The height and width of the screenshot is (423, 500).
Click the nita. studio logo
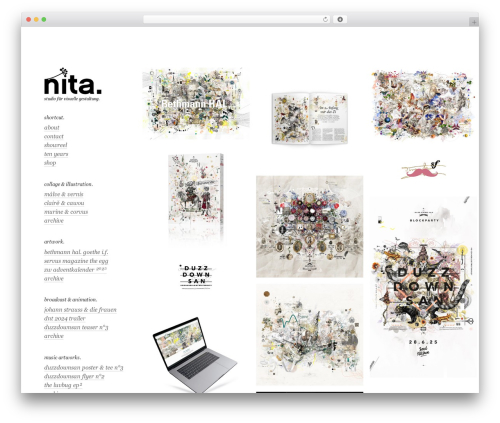click(x=73, y=85)
